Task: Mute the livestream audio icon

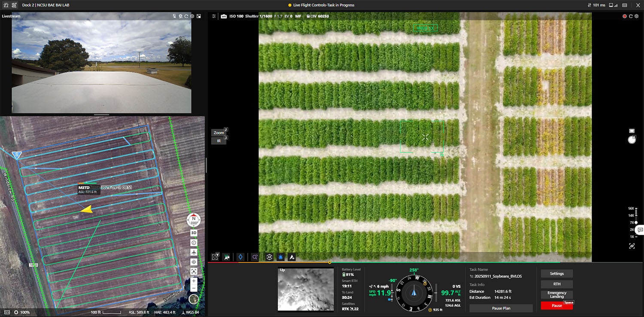Action: [x=174, y=16]
